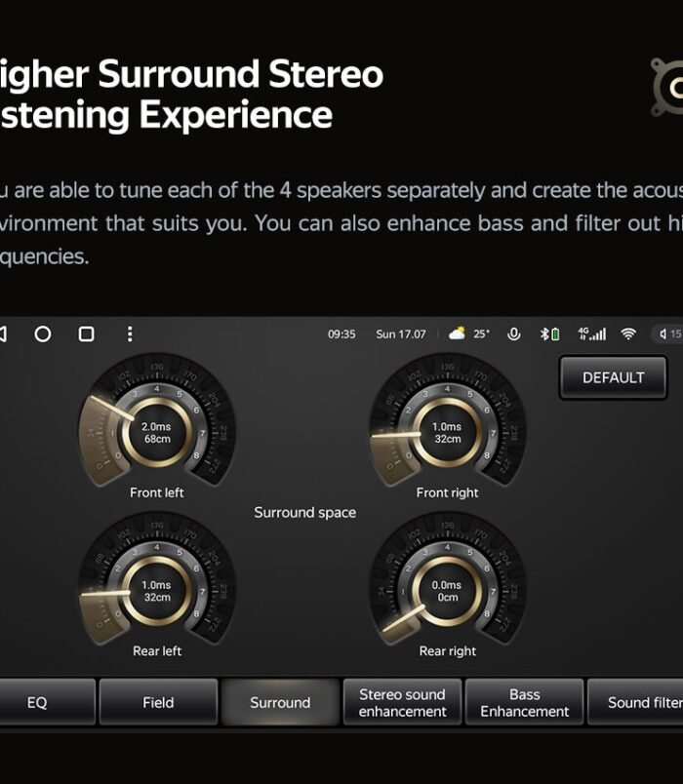Reset settings with the DEFAULT button
The height and width of the screenshot is (784, 683).
coord(613,378)
